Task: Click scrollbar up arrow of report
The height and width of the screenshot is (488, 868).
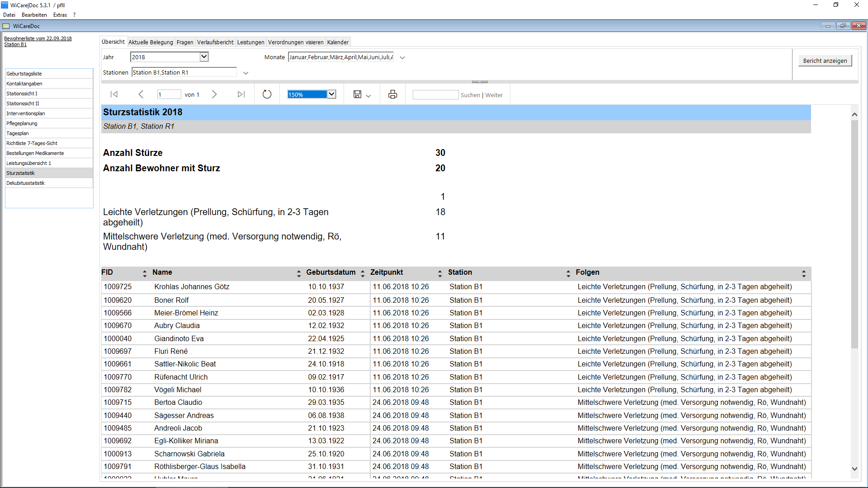Action: pyautogui.click(x=854, y=115)
